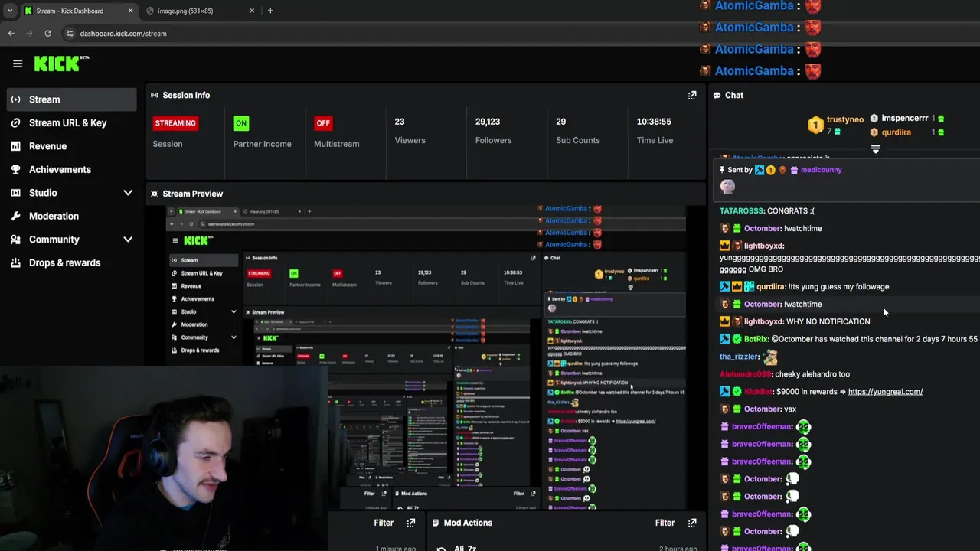Click tha_rizzler username in chat
The width and height of the screenshot is (980, 551).
coord(739,357)
